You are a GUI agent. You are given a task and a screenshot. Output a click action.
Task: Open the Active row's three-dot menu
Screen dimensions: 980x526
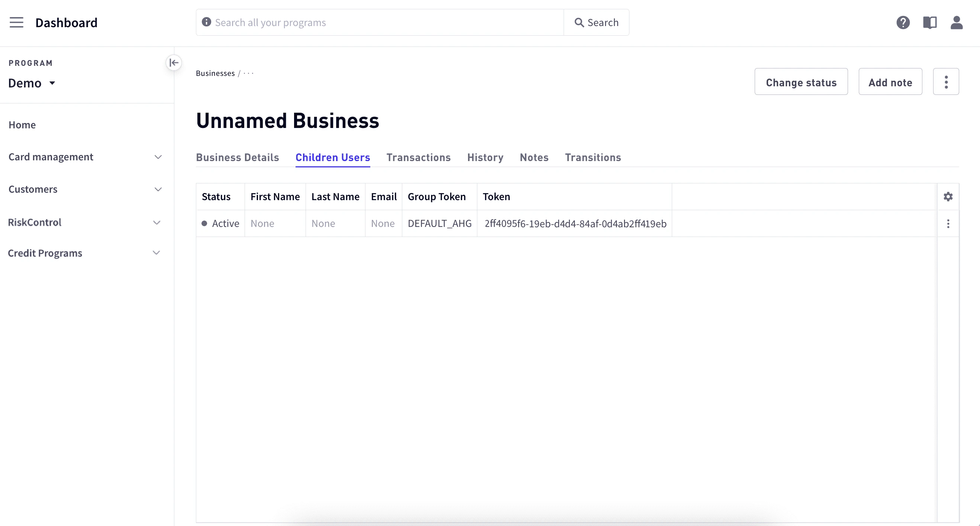pos(948,224)
